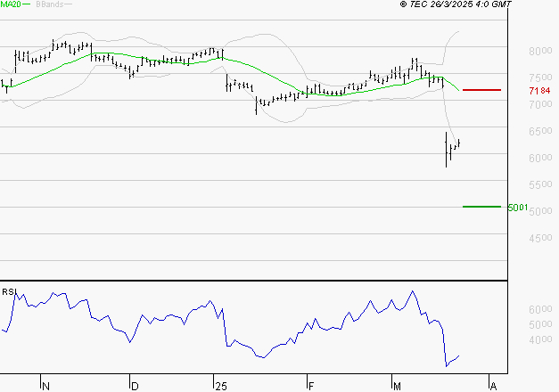Click the red 7184 resistance value
The width and height of the screenshot is (559, 392).
(539, 91)
